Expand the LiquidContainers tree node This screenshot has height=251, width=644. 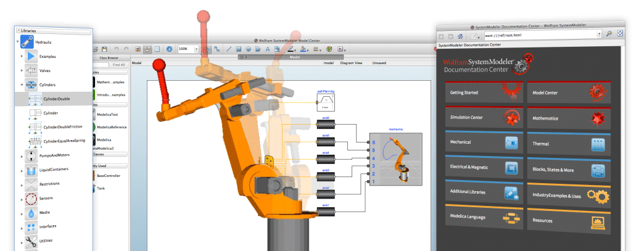coord(22,170)
